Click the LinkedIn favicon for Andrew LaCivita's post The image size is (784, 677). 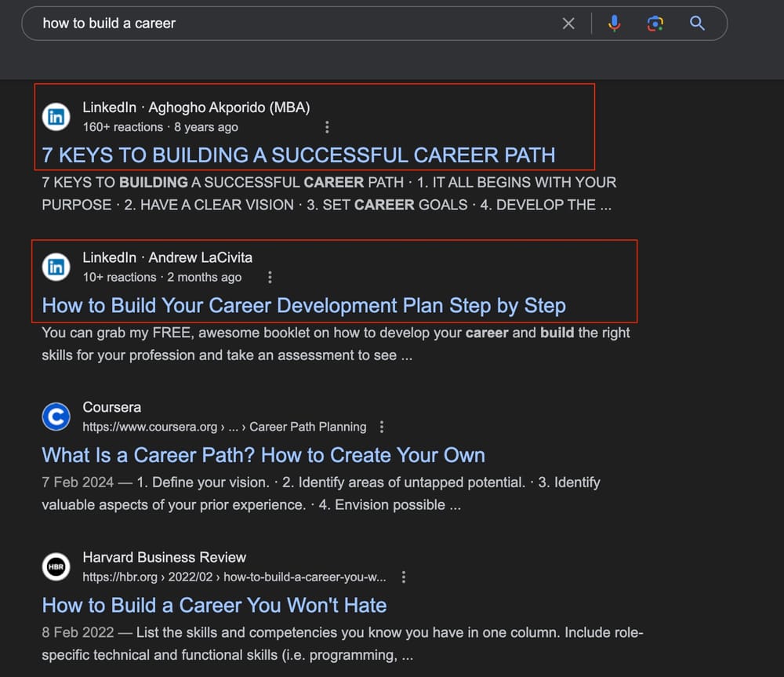[56, 266]
